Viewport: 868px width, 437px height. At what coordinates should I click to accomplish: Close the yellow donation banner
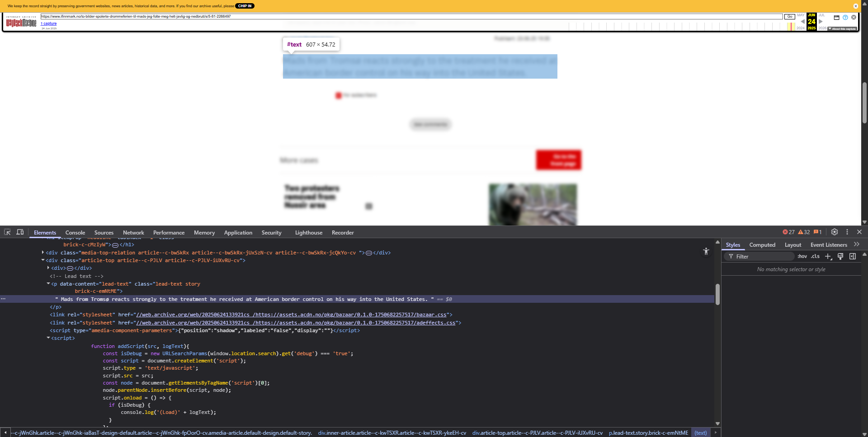pyautogui.click(x=855, y=6)
